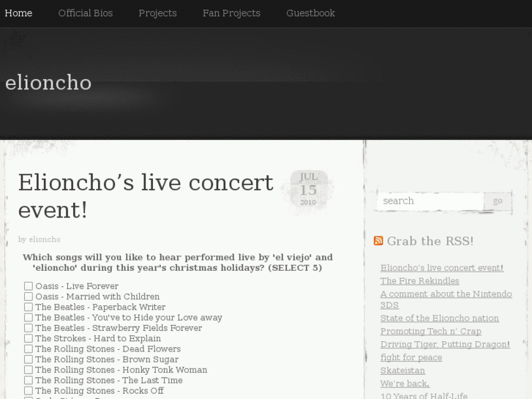
Task: Open the post title Elioncho's live concert event!
Action: pos(146,196)
